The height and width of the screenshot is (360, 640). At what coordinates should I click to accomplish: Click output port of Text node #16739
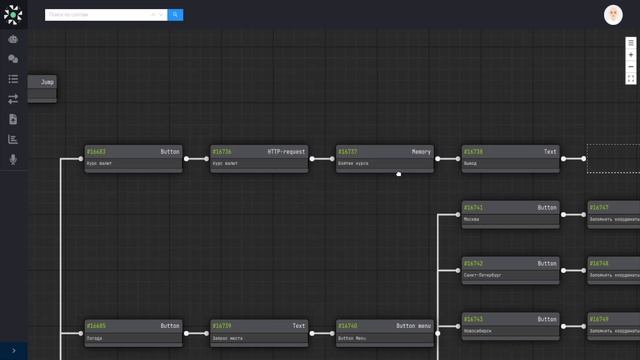tap(312, 333)
